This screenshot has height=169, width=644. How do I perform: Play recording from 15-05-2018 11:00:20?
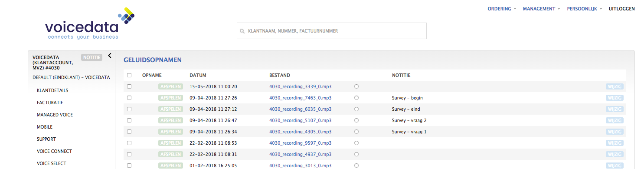tap(170, 86)
